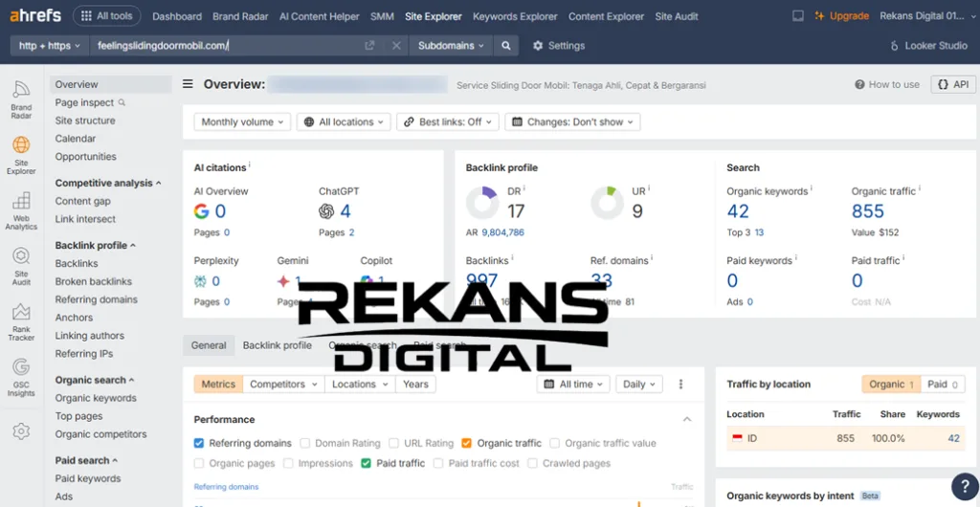Viewport: 980px width, 507px height.
Task: Open the All tools button
Action: tap(107, 16)
